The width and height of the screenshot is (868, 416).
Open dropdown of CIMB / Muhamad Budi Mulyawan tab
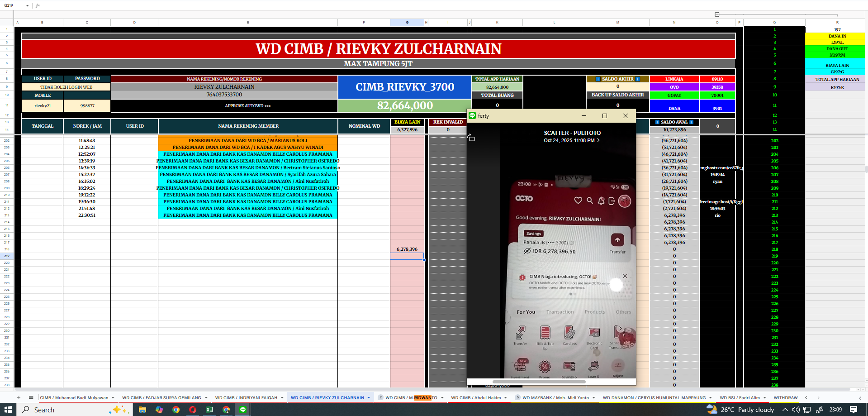click(x=113, y=398)
